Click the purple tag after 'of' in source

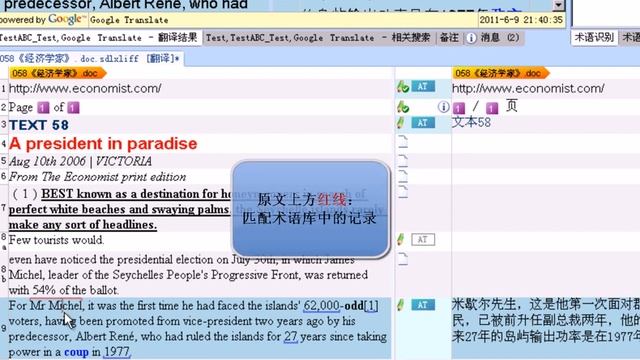click(73, 107)
